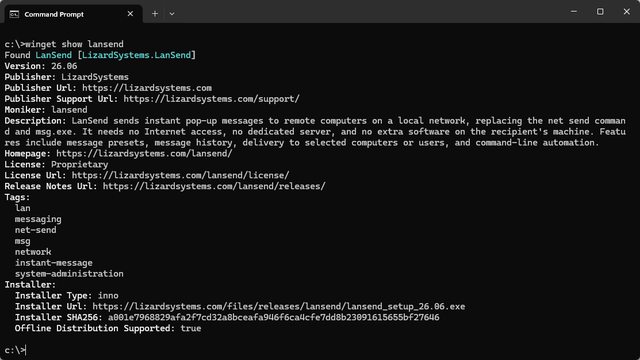The height and width of the screenshot is (360, 640).
Task: Click the 'net-send' tag
Action: [x=36, y=230]
